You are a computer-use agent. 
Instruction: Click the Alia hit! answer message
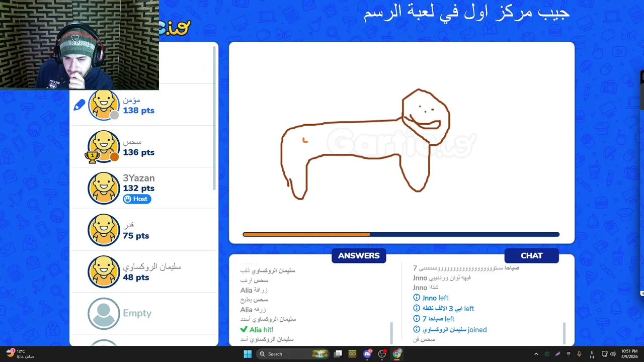pos(257,329)
